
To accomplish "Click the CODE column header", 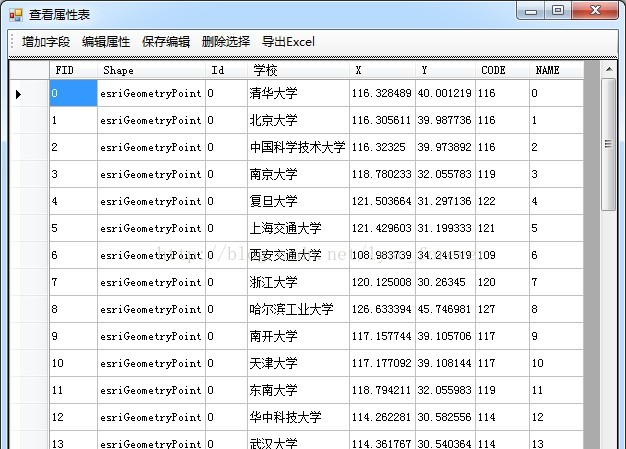I will [502, 70].
